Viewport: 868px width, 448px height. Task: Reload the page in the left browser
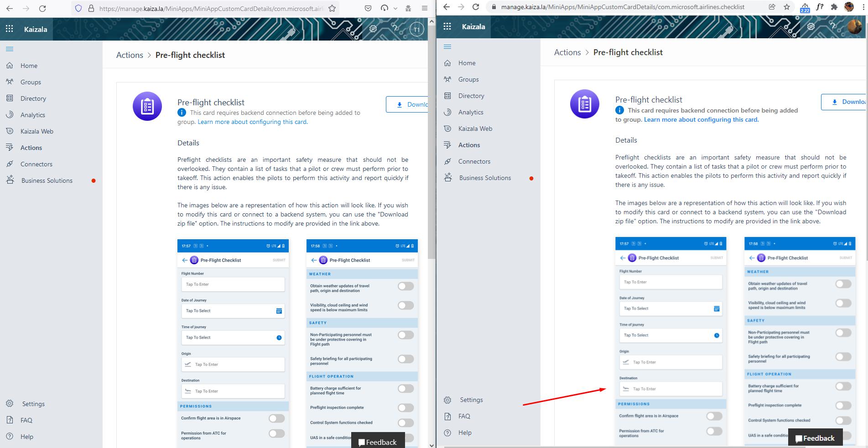point(42,8)
